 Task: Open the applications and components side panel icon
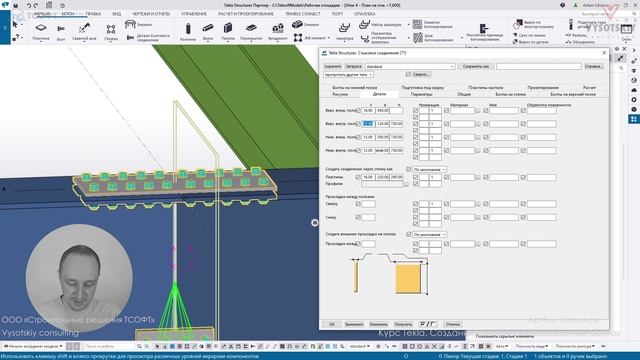[633, 119]
